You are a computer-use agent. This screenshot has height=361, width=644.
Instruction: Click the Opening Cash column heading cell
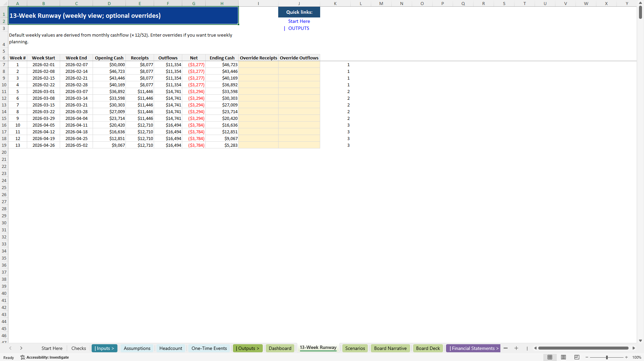[109, 58]
